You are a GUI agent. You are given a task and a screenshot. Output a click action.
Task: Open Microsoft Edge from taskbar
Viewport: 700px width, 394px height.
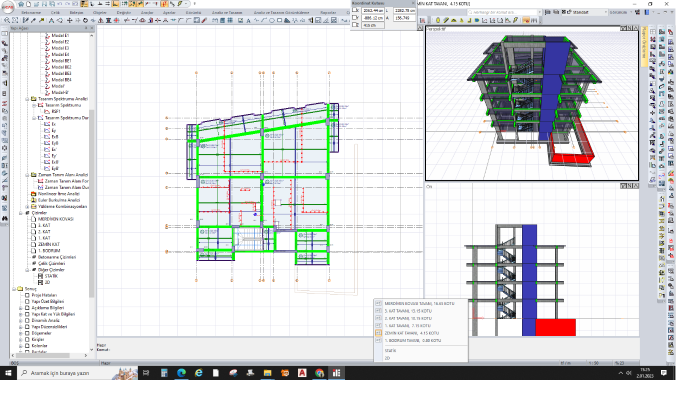[181, 373]
